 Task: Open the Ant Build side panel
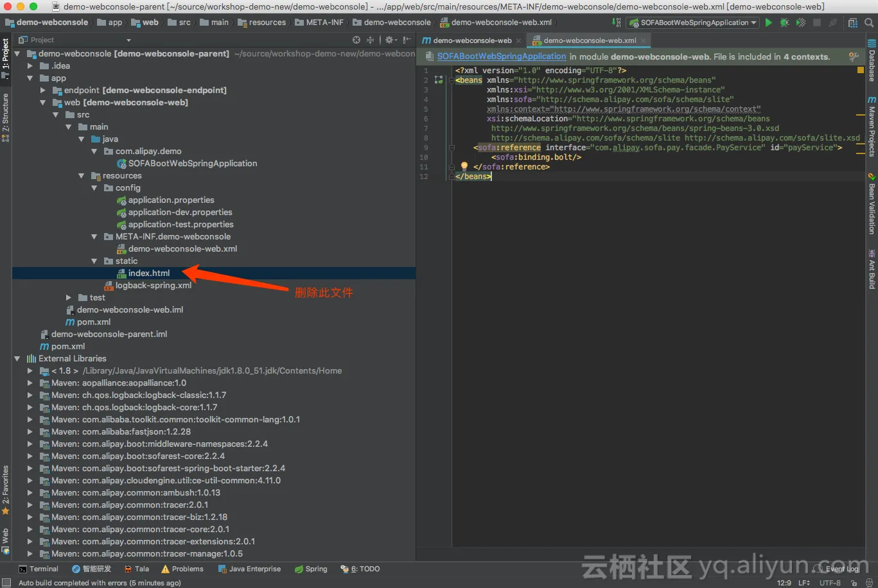click(x=872, y=269)
